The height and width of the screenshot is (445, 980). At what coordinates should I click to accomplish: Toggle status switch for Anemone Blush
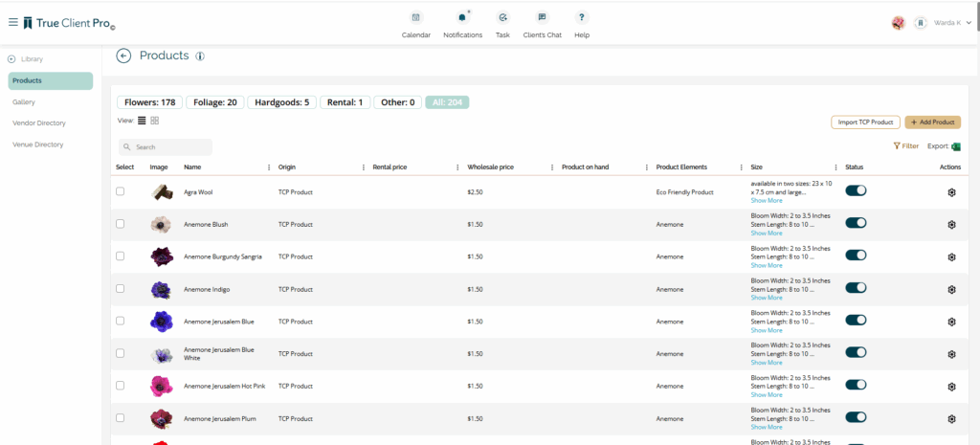[x=856, y=223]
